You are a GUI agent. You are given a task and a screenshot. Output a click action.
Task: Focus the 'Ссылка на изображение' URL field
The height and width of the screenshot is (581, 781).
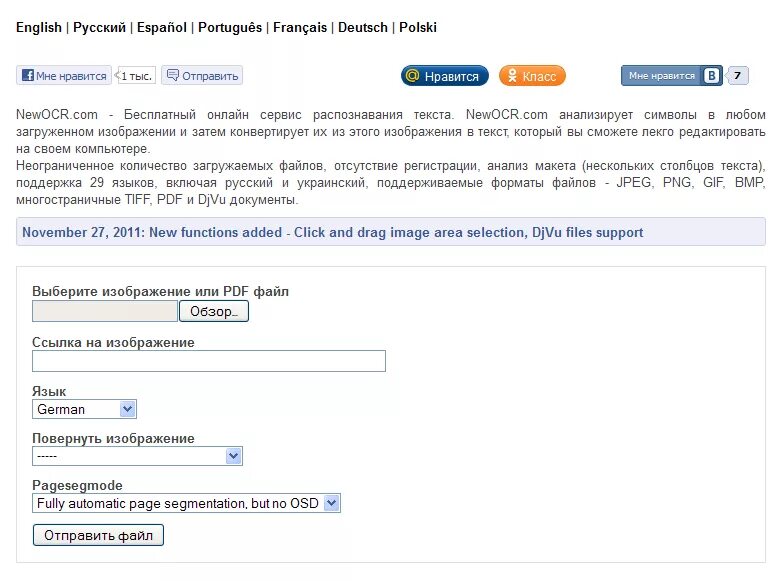tap(209, 361)
